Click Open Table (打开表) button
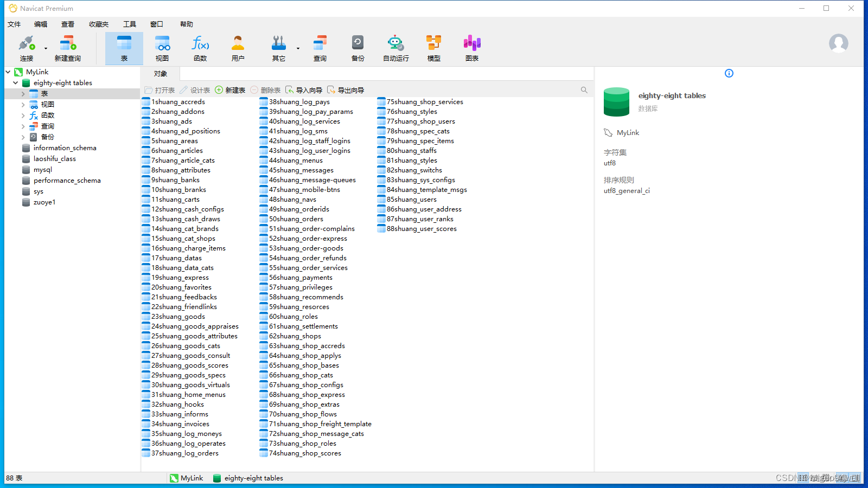 click(x=159, y=90)
